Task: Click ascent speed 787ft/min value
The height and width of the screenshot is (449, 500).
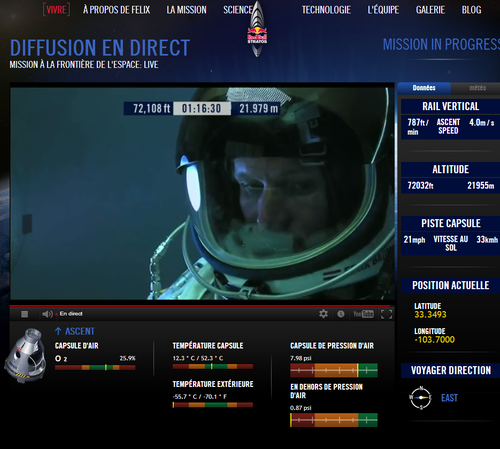Action: (418, 127)
